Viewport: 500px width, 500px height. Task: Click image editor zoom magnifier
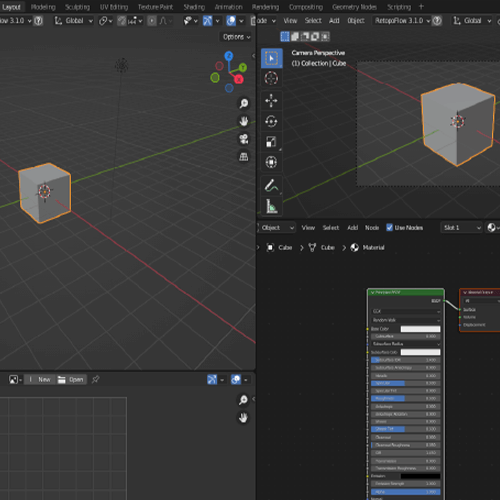point(243,400)
